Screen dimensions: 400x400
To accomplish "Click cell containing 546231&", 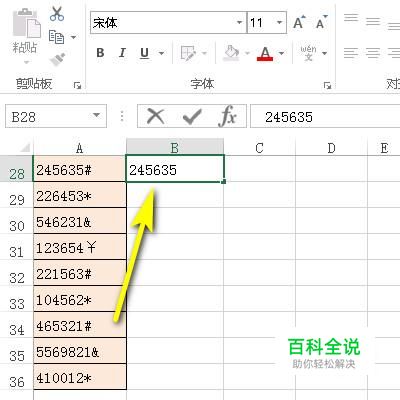I will pyautogui.click(x=80, y=221).
